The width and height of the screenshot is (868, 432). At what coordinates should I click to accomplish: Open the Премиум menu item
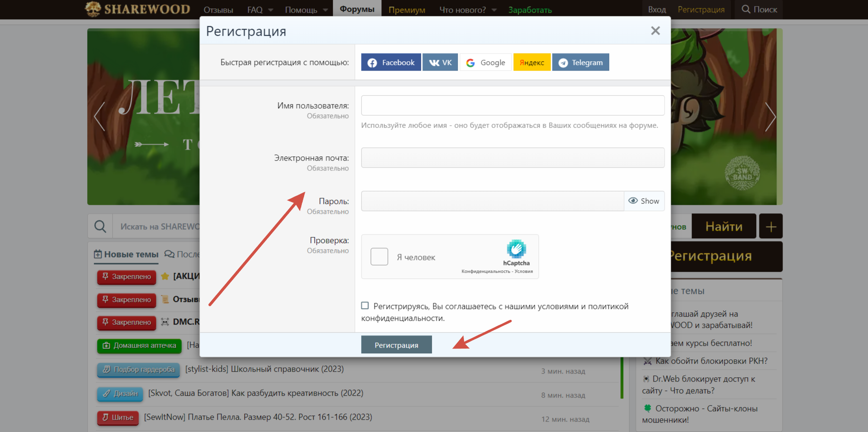click(406, 10)
